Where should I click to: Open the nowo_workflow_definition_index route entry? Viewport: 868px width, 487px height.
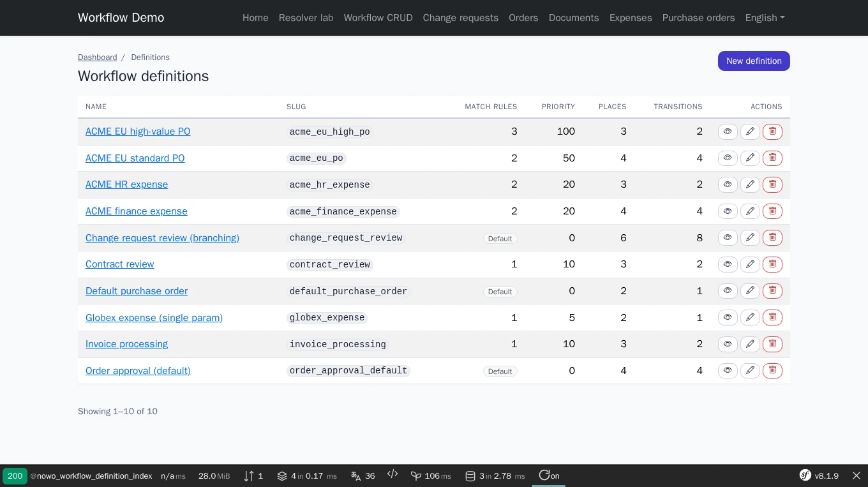[x=91, y=476]
